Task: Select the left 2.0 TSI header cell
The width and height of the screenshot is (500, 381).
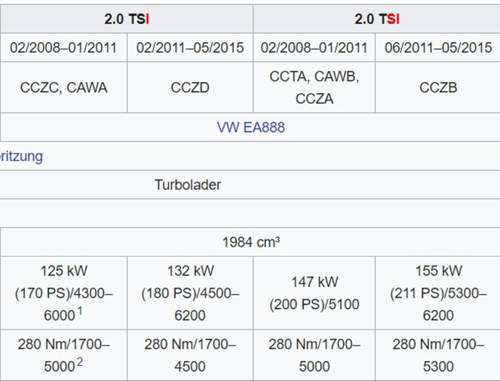Action: click(x=127, y=19)
